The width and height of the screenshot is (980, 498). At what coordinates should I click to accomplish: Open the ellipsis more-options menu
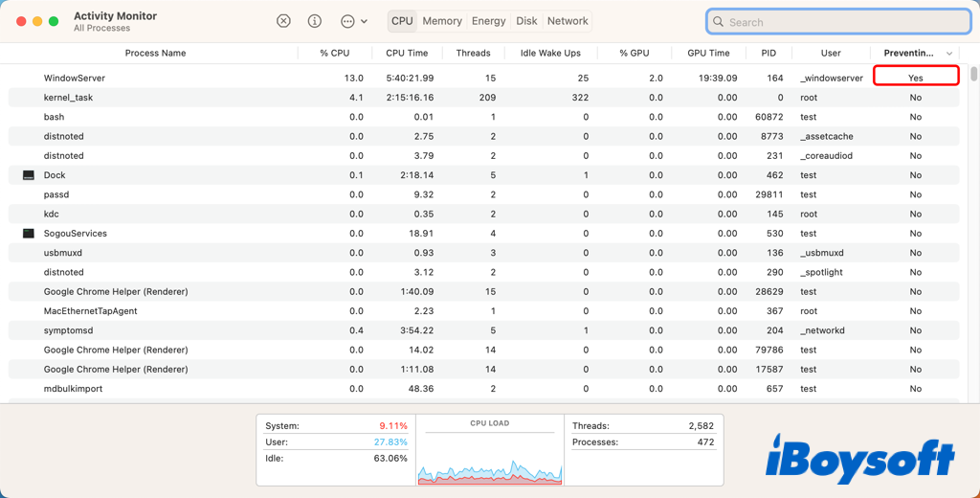point(347,21)
